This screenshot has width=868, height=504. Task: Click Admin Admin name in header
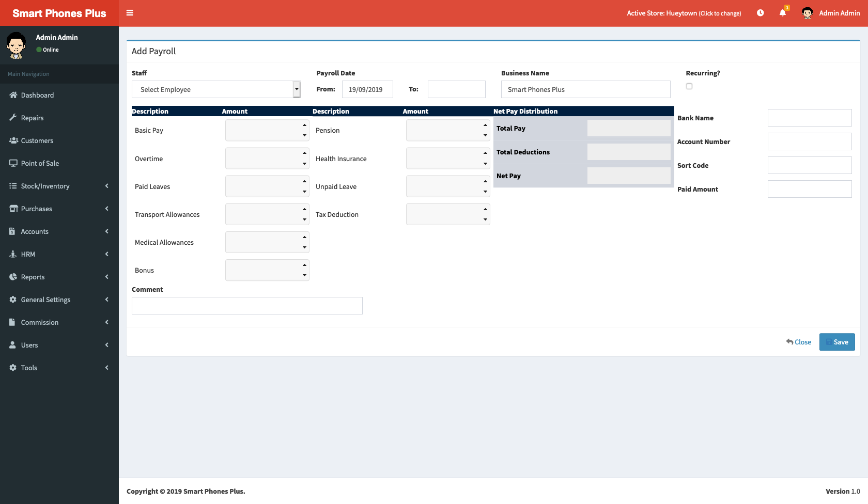(x=840, y=13)
